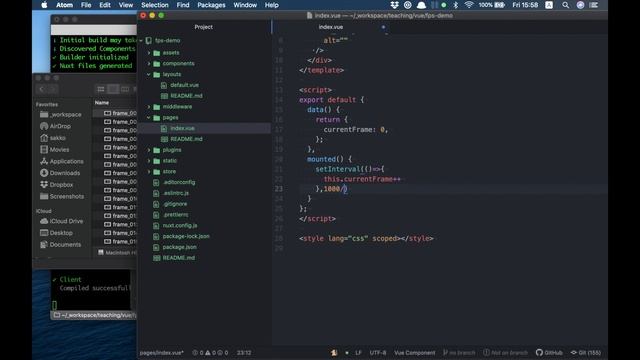Click cursor position 23:12 in status bar
Image resolution: width=640 pixels, height=360 pixels.
[x=244, y=353]
